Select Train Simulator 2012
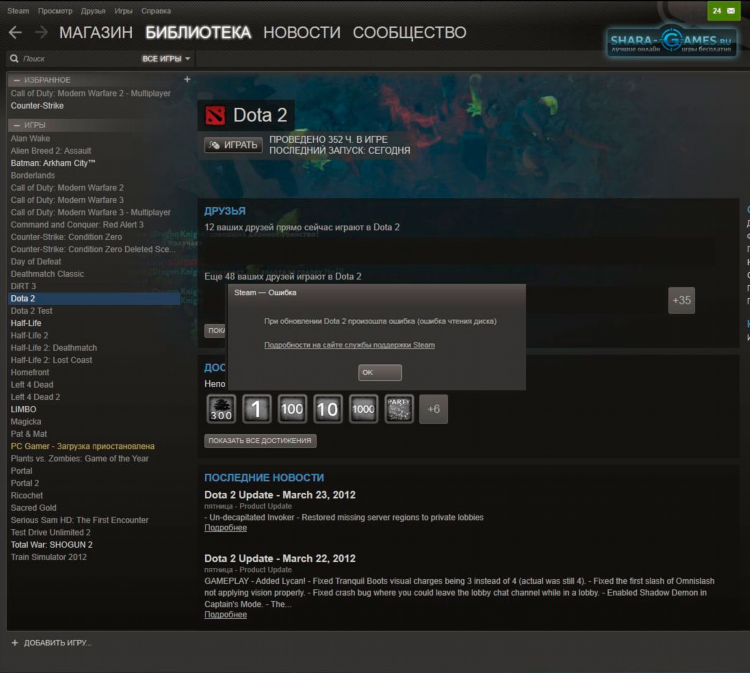The width and height of the screenshot is (750, 673). [x=49, y=557]
